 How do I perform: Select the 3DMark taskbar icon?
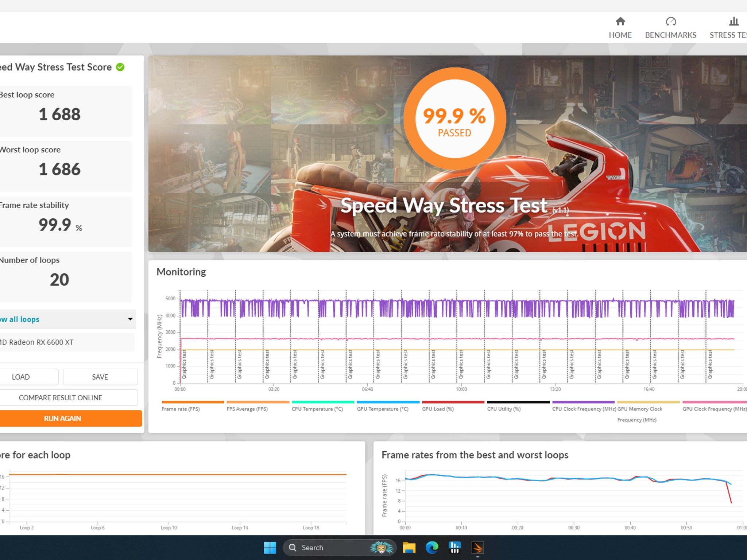click(x=477, y=548)
